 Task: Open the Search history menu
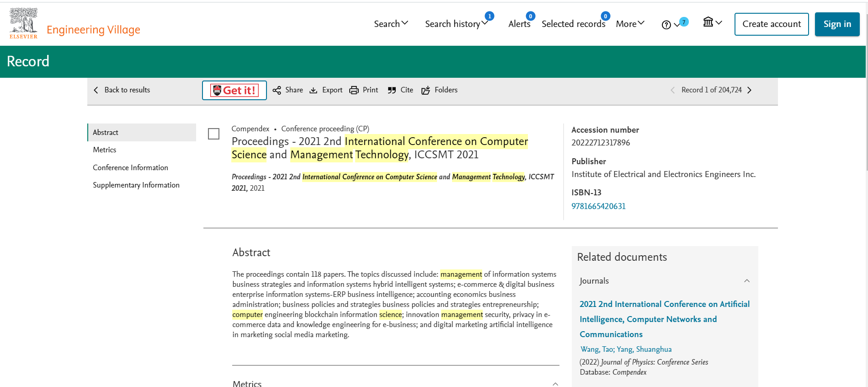456,24
